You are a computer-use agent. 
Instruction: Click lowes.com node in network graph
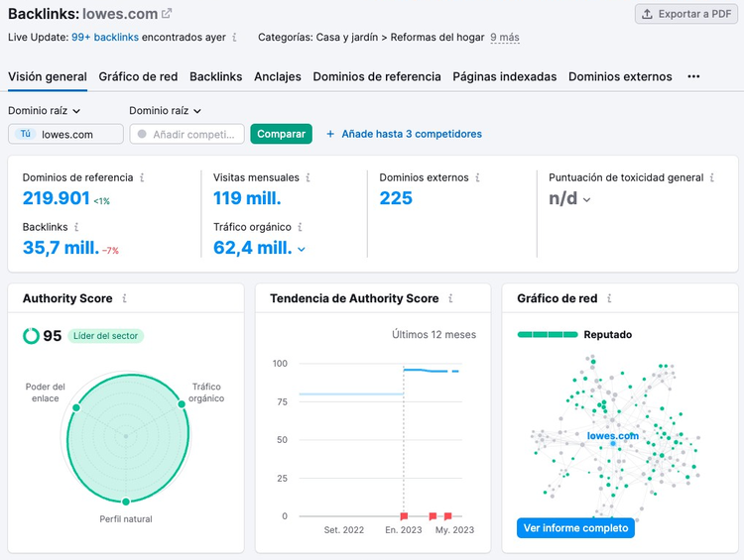click(x=613, y=443)
